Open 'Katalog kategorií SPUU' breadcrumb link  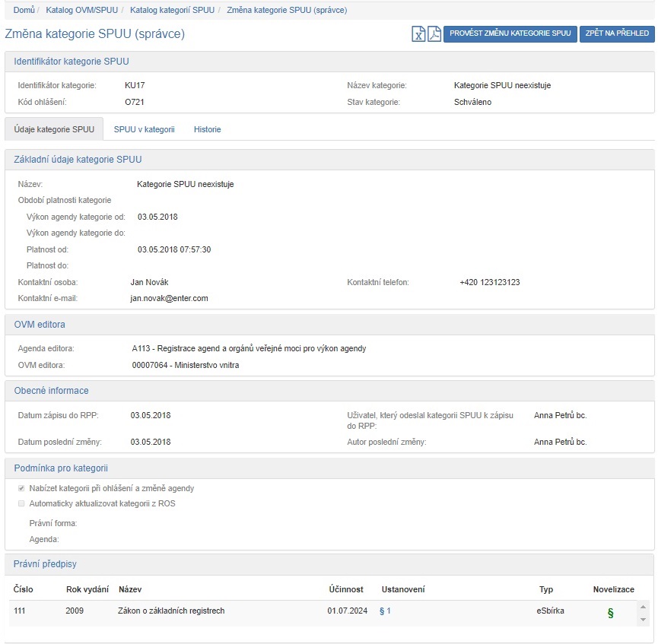[171, 10]
